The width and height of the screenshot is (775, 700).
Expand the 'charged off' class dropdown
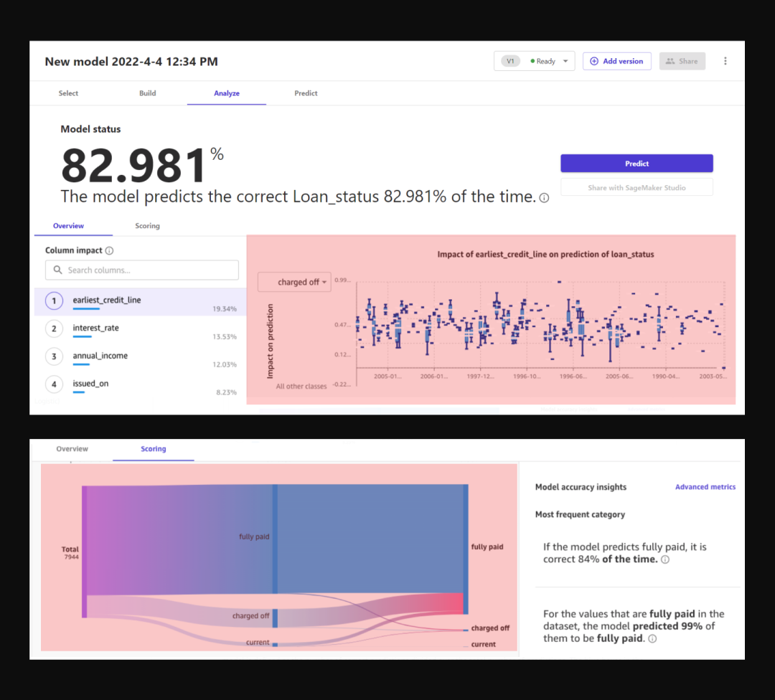click(295, 282)
